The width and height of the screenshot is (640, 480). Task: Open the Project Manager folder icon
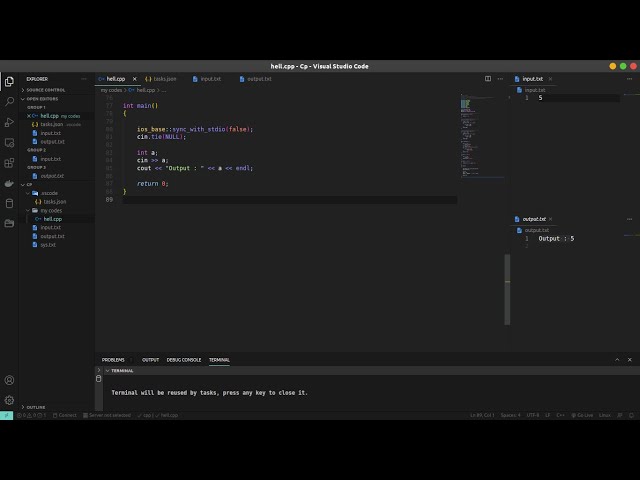9,223
